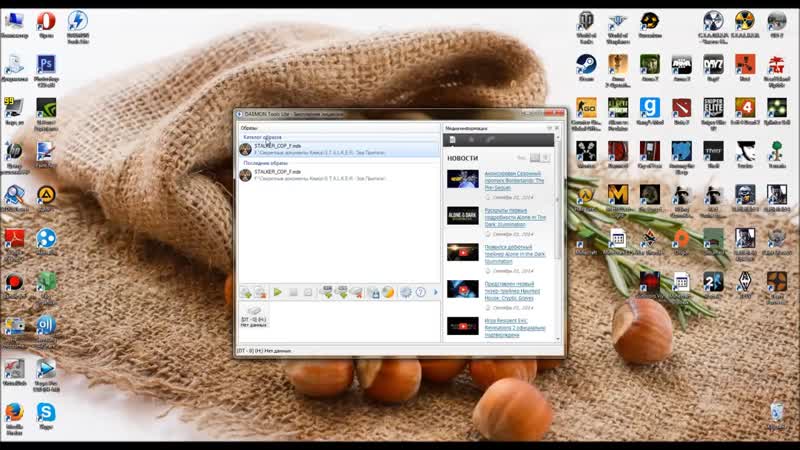Click the Каталог образов group header
The image size is (800, 450).
[x=262, y=137]
